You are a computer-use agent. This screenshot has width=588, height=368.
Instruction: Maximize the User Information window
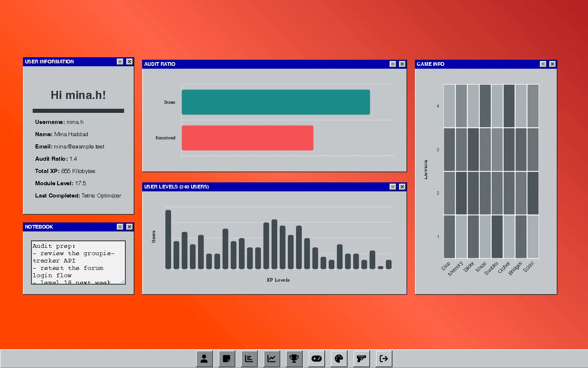[x=120, y=61]
